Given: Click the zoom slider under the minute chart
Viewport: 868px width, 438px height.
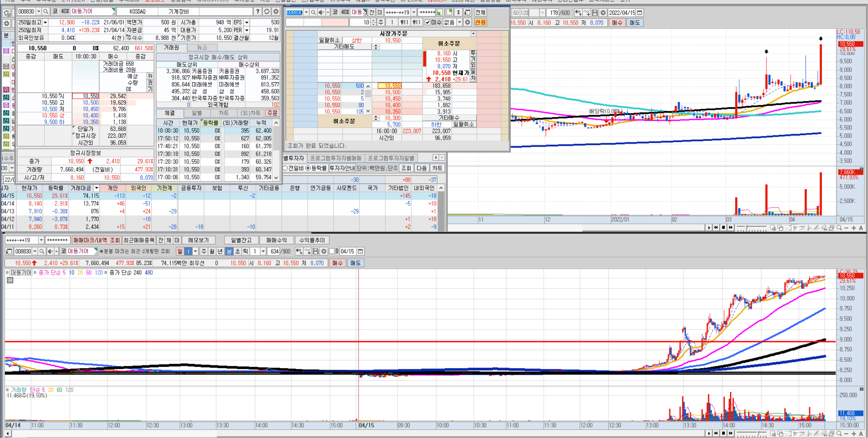Looking at the screenshot, I should coord(752,434).
